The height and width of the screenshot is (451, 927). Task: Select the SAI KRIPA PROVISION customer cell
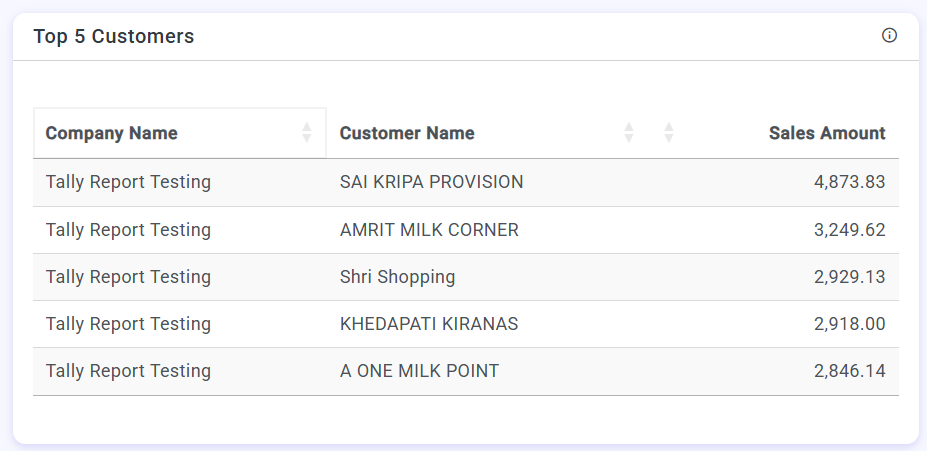pos(431,182)
